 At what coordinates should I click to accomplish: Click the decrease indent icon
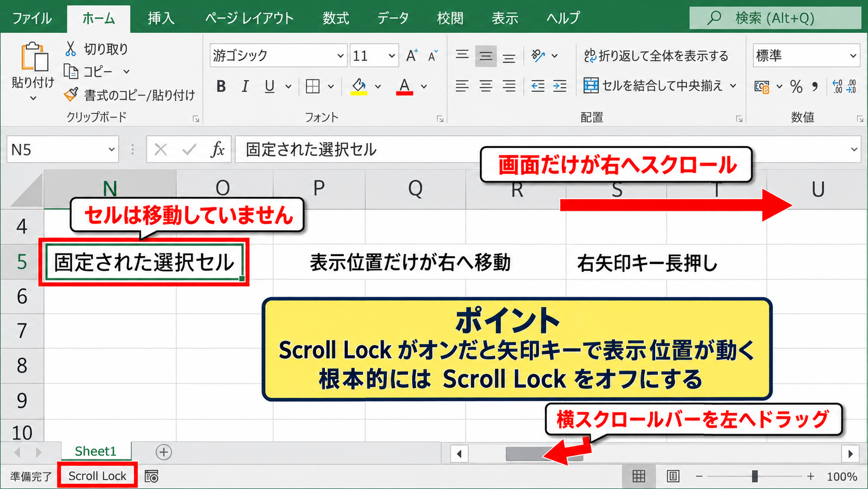[538, 86]
